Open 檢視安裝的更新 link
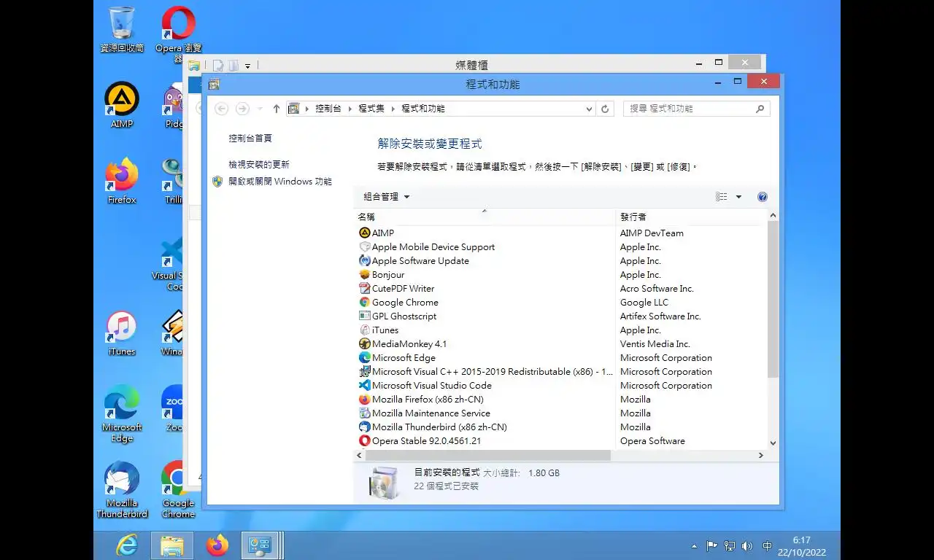934x560 pixels. (x=259, y=165)
